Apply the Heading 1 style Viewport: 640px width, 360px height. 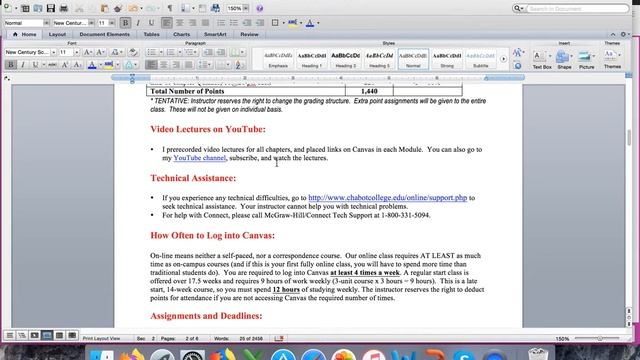[312, 59]
